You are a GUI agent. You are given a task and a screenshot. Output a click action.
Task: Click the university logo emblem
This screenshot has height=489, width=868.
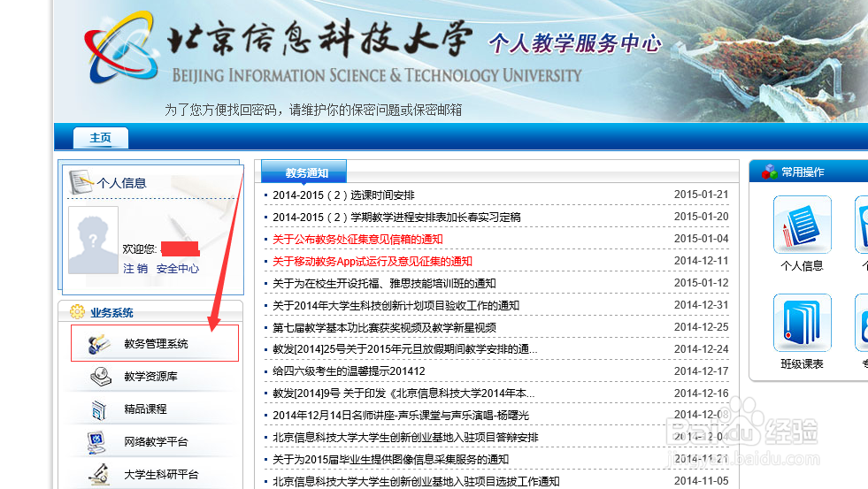(x=120, y=48)
